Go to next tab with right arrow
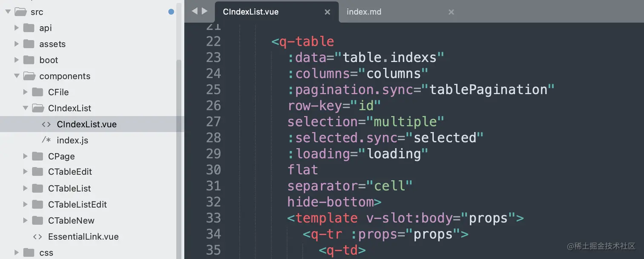The image size is (644, 259). (204, 11)
